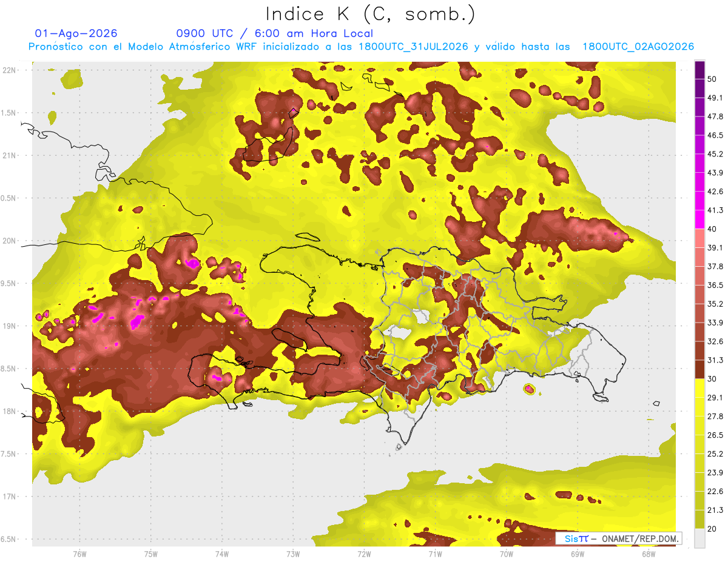
Task: Click the legend value "41.3"
Action: pos(715,210)
